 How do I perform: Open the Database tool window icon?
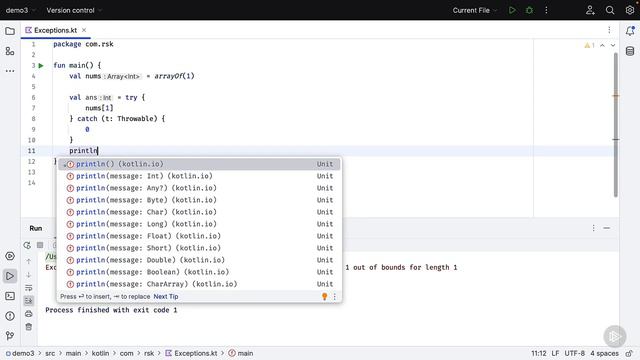coord(630,51)
